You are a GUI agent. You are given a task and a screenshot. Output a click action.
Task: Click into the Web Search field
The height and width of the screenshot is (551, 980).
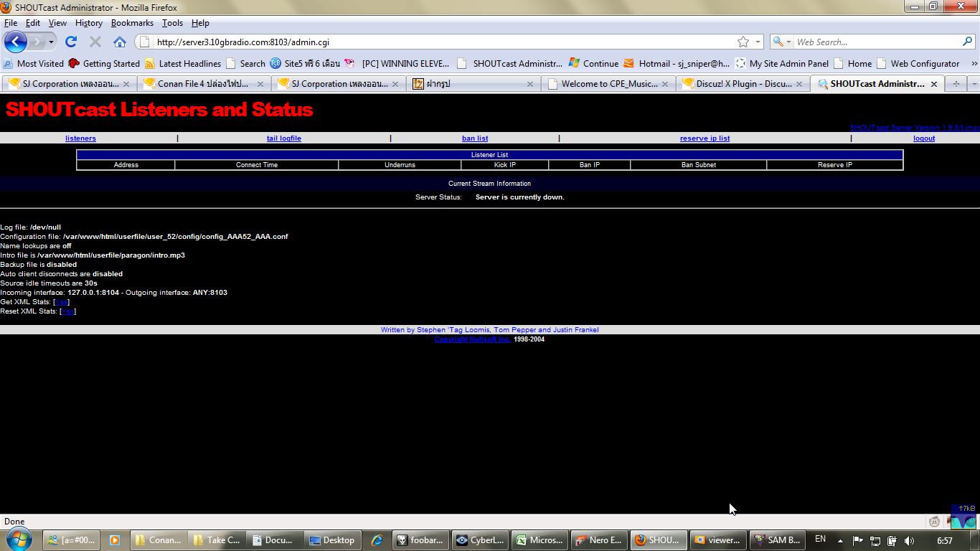[x=877, y=42]
